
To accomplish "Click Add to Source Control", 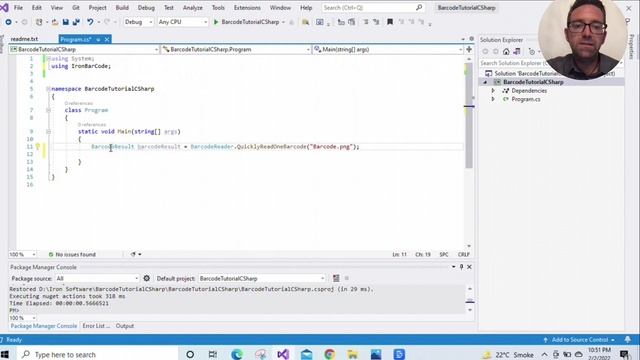I will [x=579, y=340].
